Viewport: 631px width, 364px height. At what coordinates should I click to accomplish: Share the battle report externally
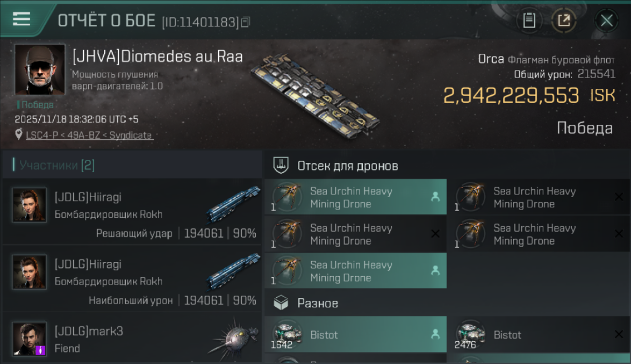(x=564, y=21)
